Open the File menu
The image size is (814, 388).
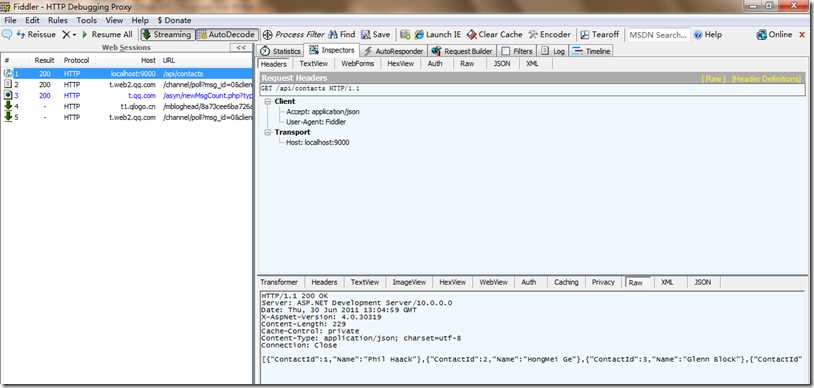[x=10, y=20]
